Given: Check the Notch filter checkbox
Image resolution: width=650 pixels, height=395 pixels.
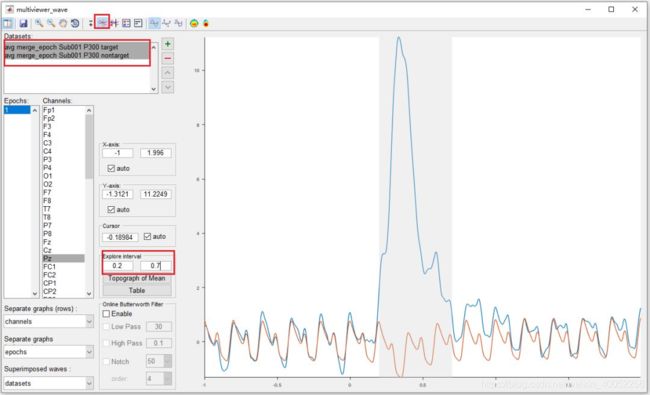Looking at the screenshot, I should click(x=106, y=361).
